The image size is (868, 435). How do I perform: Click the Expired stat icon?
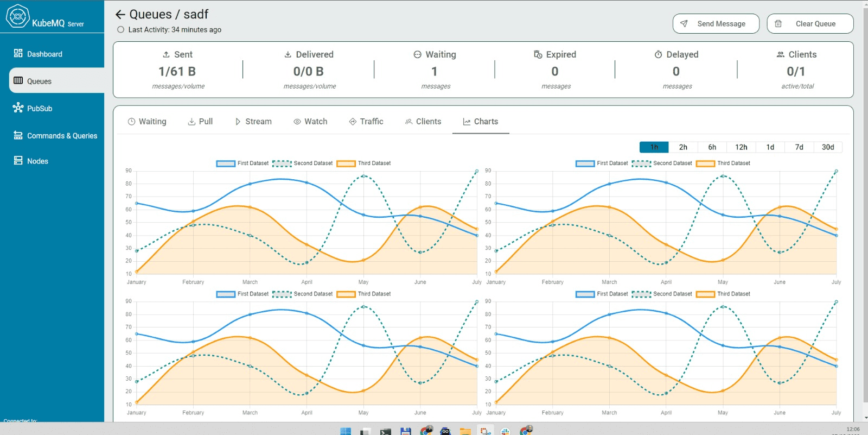point(538,54)
